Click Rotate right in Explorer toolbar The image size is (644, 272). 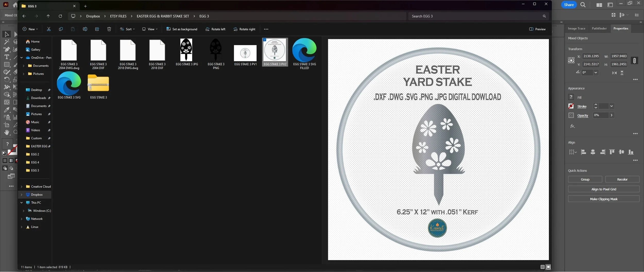tap(244, 29)
